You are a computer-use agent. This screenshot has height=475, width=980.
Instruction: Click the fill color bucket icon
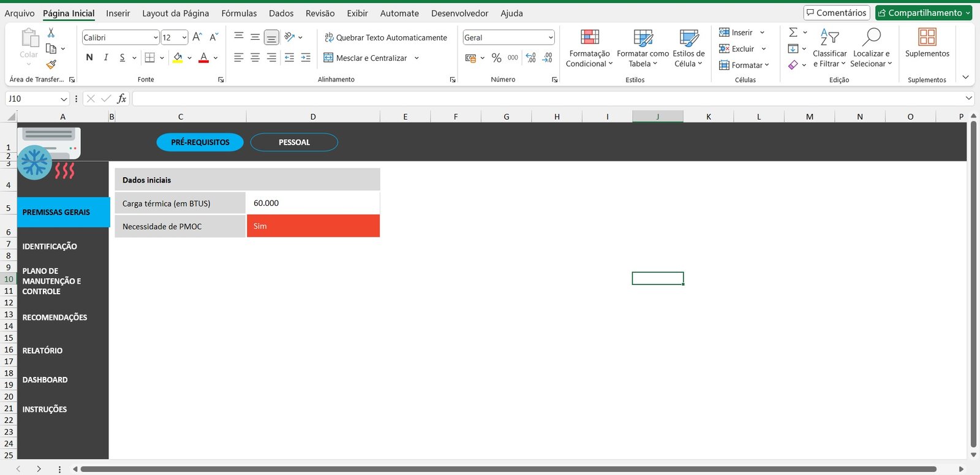178,58
